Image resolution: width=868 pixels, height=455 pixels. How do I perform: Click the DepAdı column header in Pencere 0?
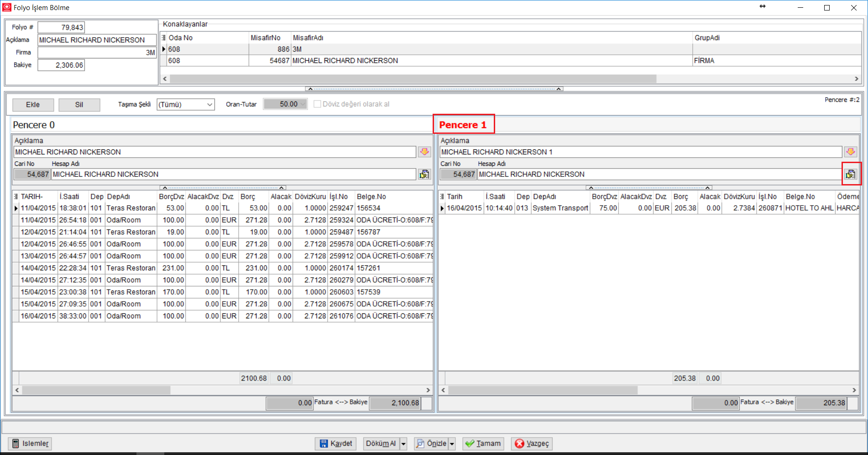[131, 196]
